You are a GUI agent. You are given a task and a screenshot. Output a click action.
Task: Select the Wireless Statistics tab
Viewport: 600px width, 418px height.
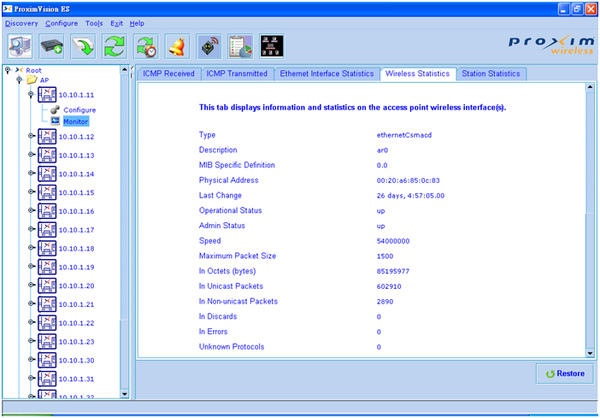[x=417, y=73]
